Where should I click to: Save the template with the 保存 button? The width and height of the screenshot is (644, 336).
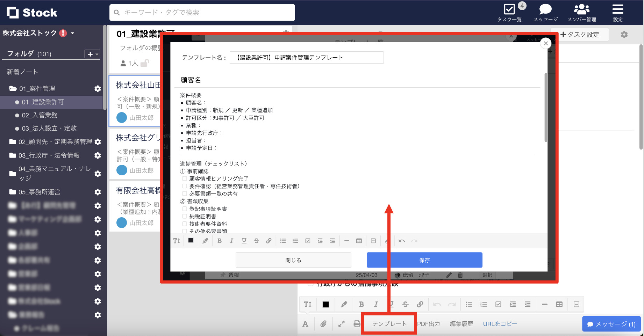click(424, 260)
